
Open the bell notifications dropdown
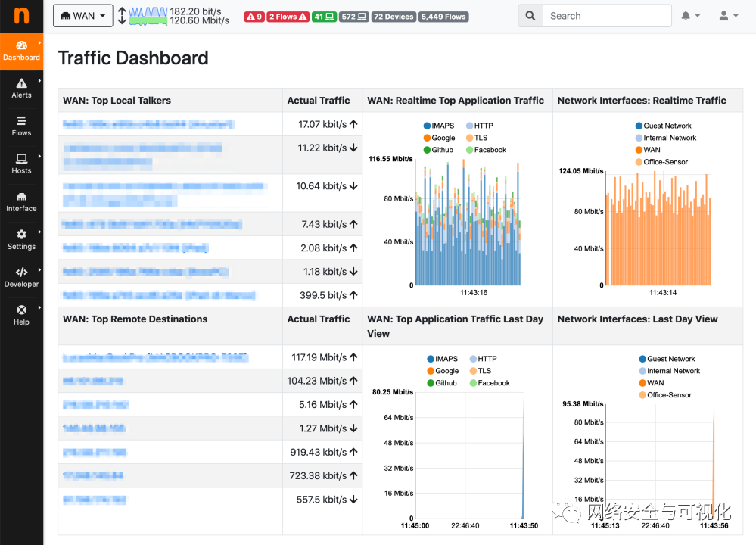pos(690,16)
